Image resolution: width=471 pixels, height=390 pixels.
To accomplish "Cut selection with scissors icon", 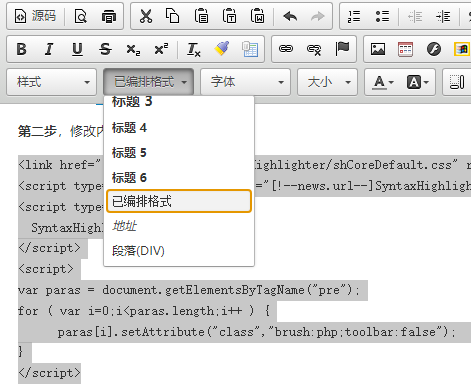I will (x=146, y=16).
